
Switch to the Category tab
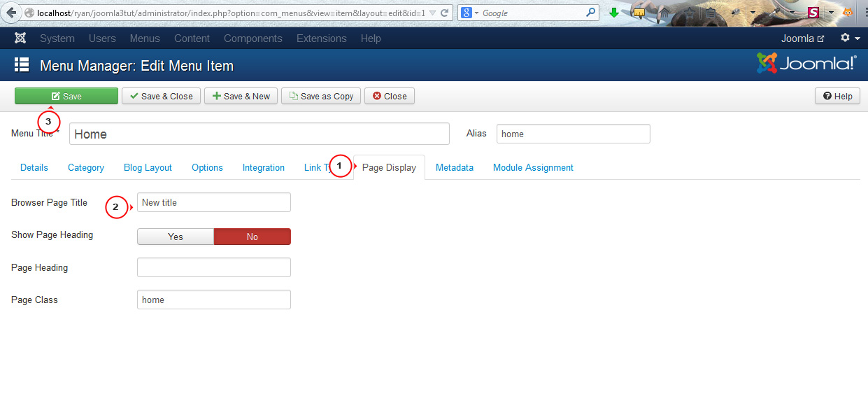pos(86,168)
